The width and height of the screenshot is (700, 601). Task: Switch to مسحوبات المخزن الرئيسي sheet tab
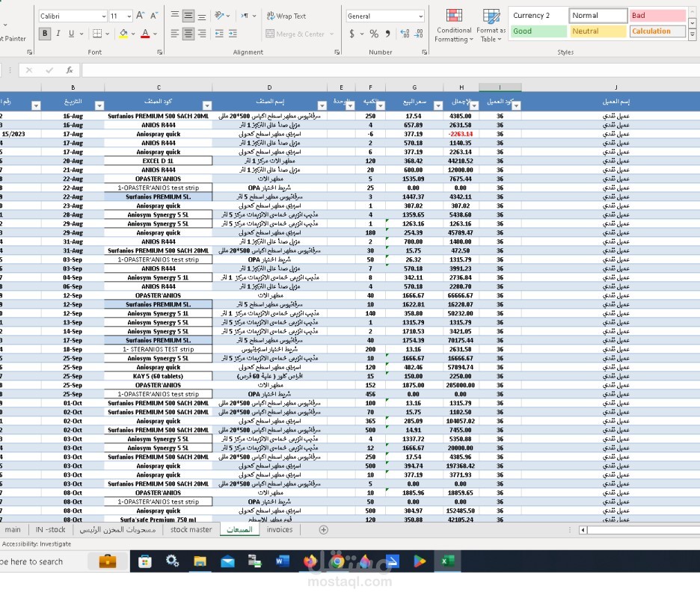tap(118, 529)
